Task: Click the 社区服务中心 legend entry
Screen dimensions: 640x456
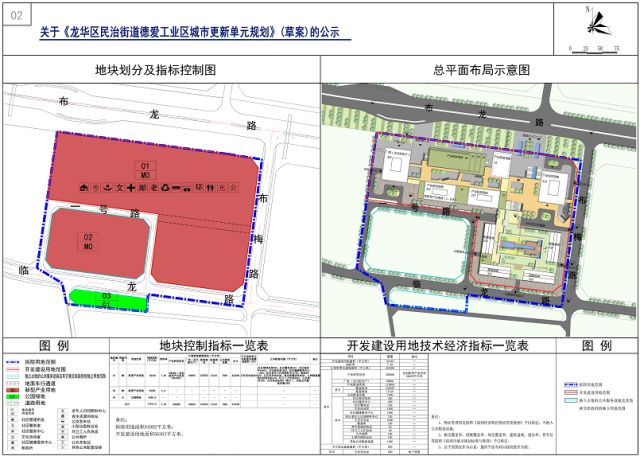Action: (33, 431)
